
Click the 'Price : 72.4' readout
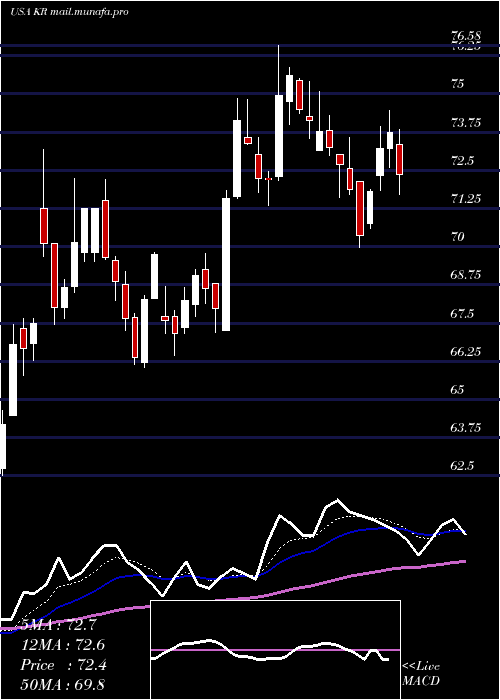(x=63, y=665)
